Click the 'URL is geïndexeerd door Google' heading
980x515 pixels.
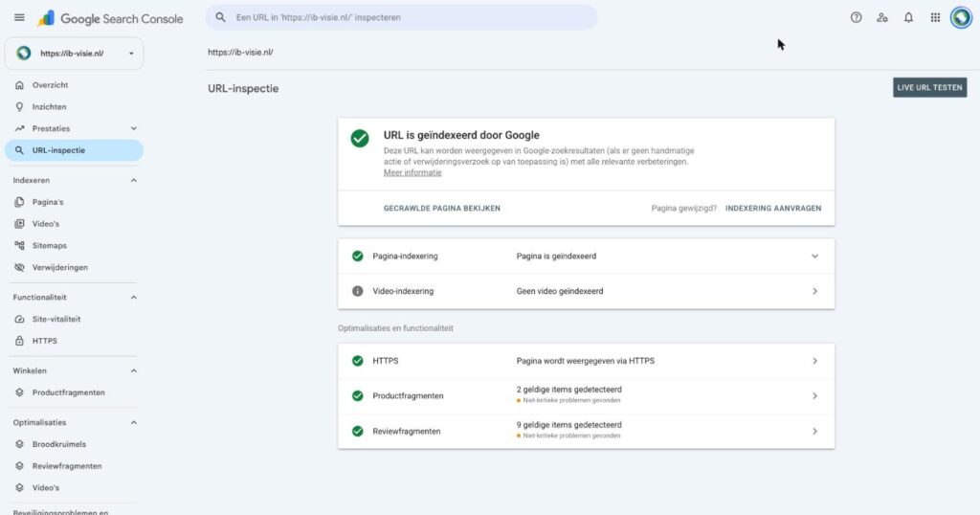[x=461, y=135]
